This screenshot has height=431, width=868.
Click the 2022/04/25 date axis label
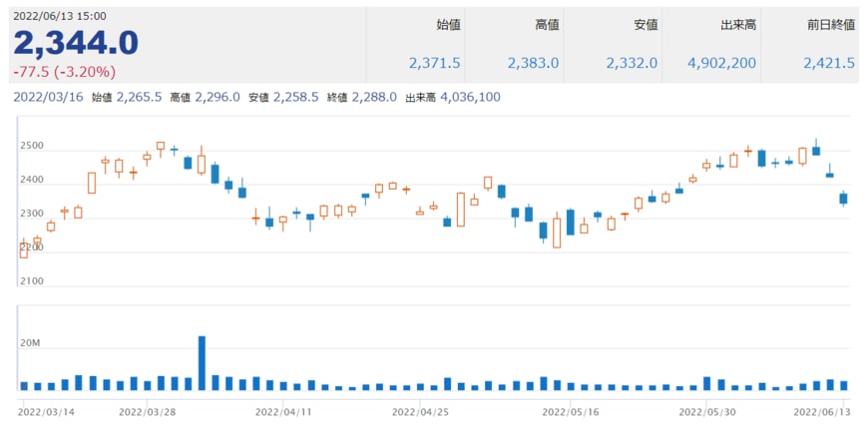(419, 410)
